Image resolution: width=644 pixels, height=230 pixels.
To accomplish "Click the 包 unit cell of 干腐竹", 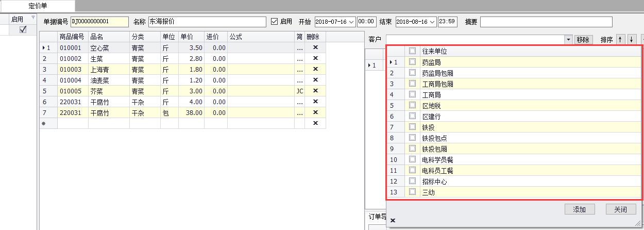I will click(170, 112).
